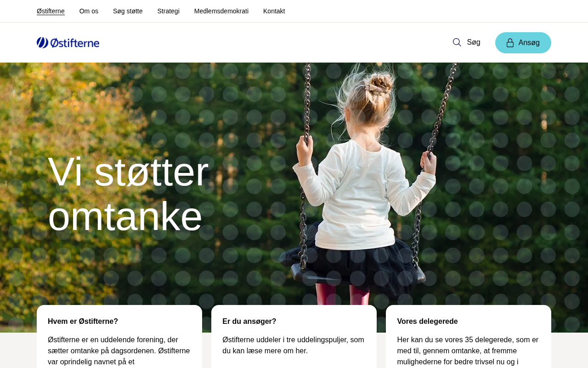Click the padlock icon in Ansøg button

tap(510, 43)
